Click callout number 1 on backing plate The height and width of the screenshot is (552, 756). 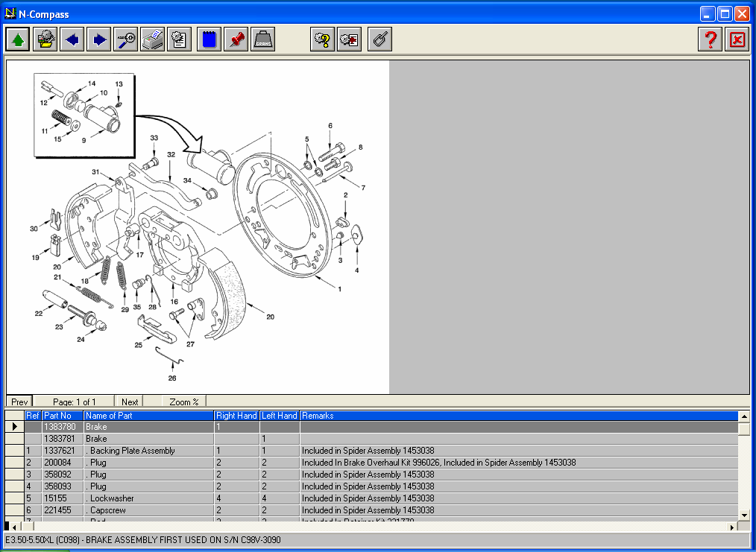(340, 289)
